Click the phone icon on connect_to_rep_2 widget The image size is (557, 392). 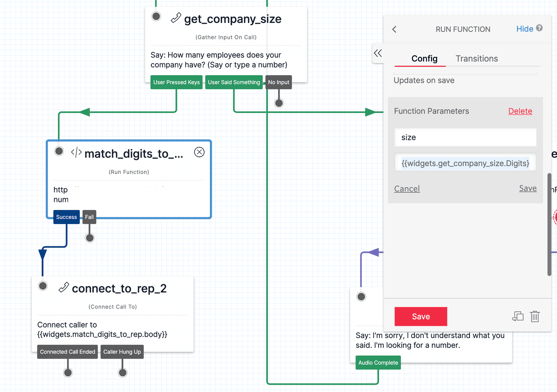[x=64, y=288]
